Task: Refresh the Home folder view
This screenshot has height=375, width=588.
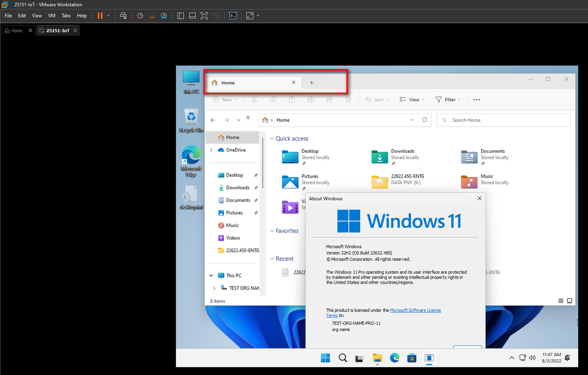Action: click(424, 120)
